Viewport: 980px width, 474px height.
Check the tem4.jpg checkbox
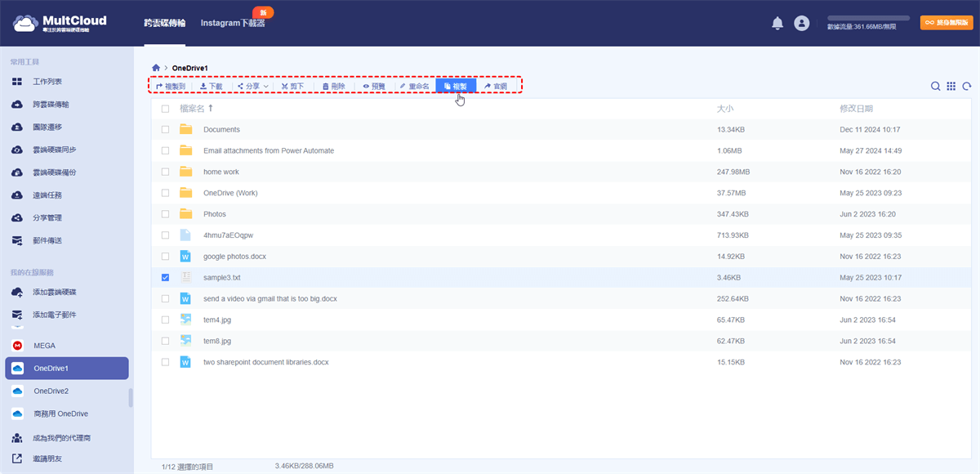point(165,320)
